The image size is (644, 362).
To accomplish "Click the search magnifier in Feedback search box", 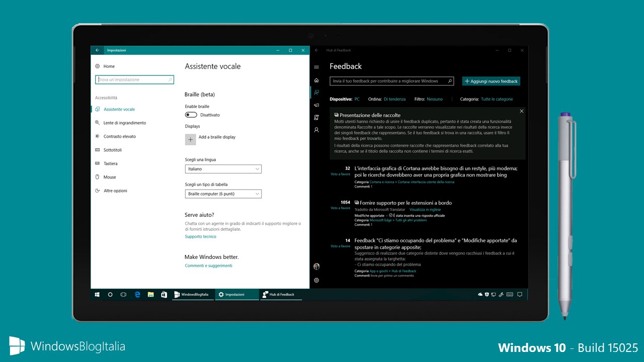I will [x=450, y=81].
